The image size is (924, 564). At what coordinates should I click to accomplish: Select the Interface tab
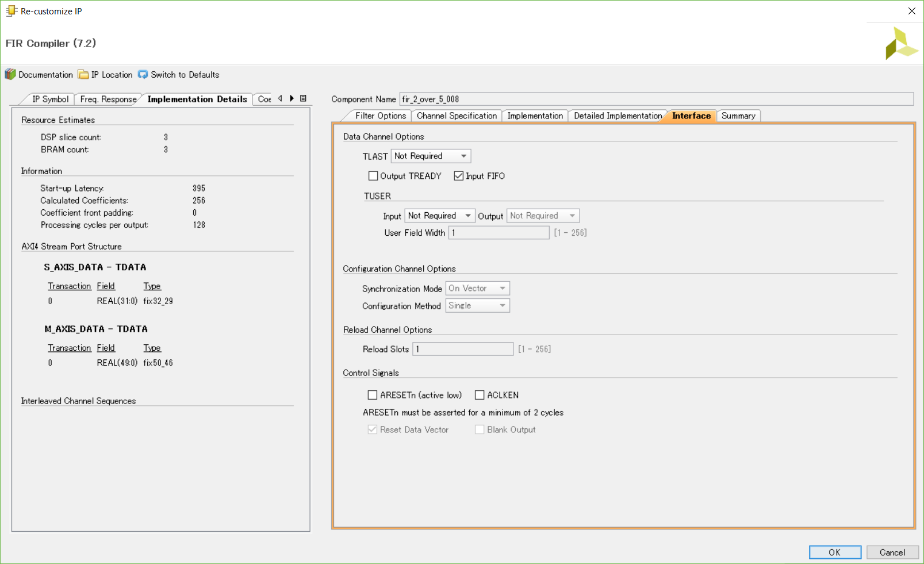point(691,116)
